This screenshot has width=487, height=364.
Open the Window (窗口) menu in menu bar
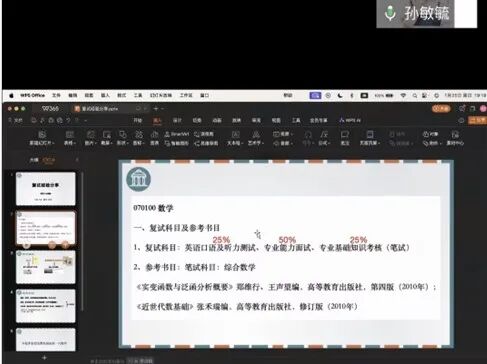[204, 95]
